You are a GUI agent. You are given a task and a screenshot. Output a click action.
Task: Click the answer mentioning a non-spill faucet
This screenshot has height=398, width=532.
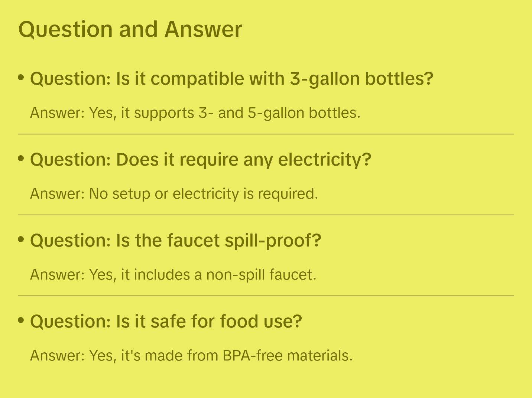(173, 275)
